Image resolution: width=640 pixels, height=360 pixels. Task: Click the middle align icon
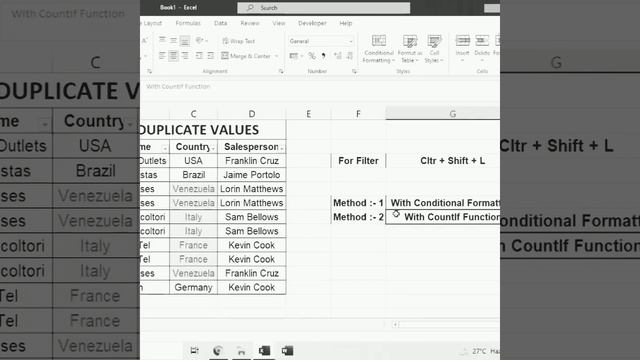point(173,40)
